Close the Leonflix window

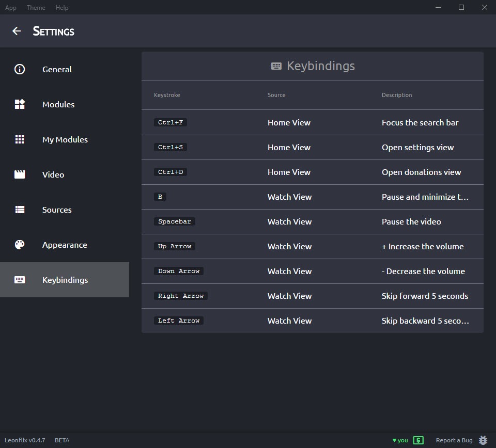click(484, 7)
